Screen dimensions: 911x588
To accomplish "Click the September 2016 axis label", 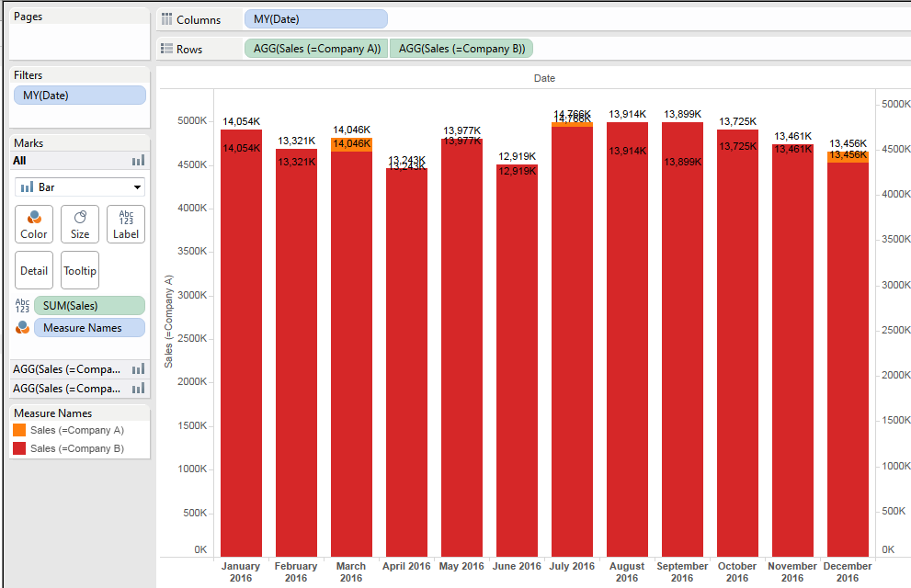I will coord(682,571).
